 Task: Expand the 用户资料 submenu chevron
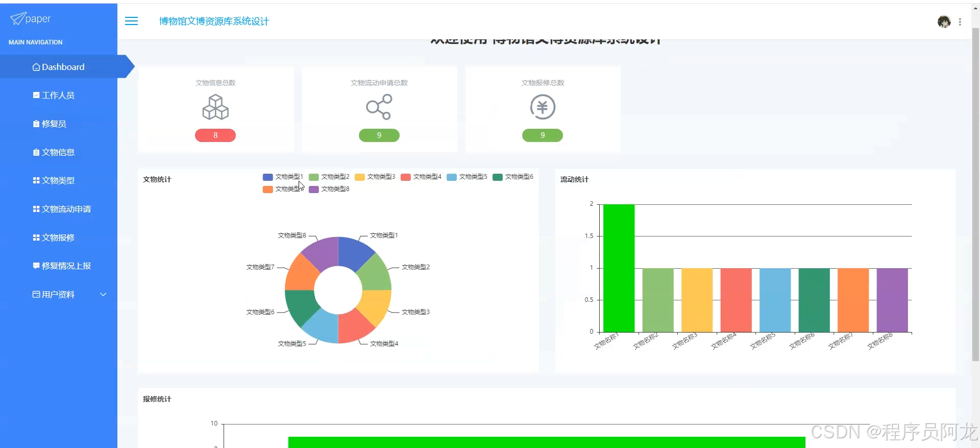click(x=103, y=294)
